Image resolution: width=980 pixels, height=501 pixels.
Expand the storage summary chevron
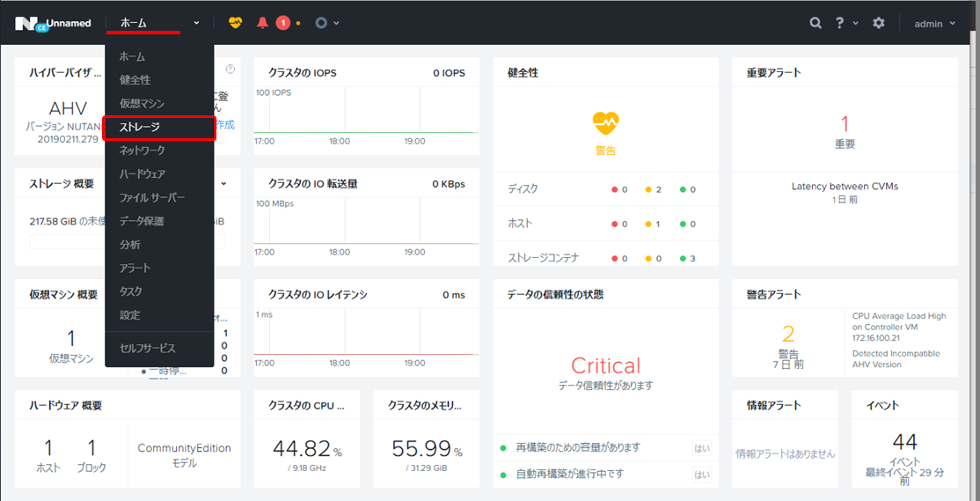coord(223,183)
